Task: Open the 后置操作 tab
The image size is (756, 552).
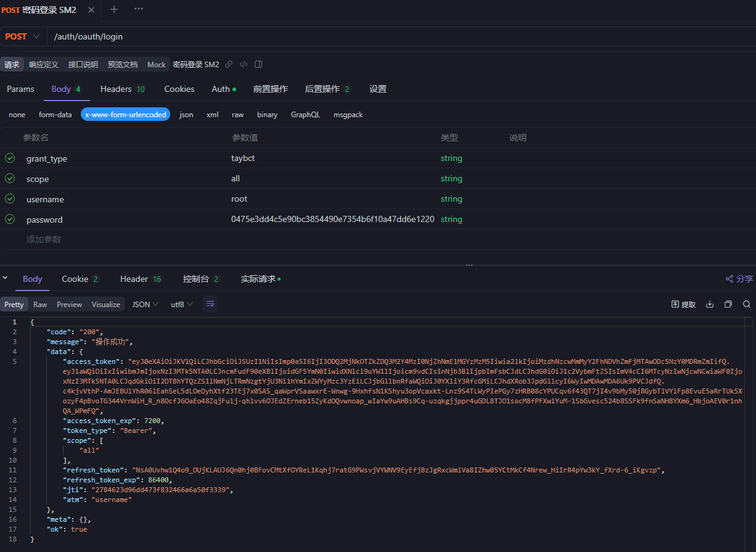Action: 327,89
